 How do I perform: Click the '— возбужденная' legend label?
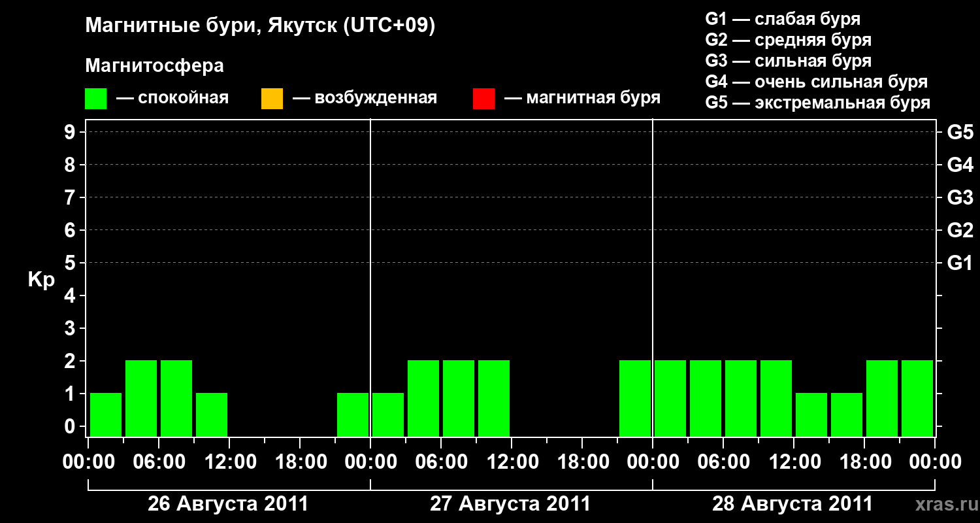(365, 99)
